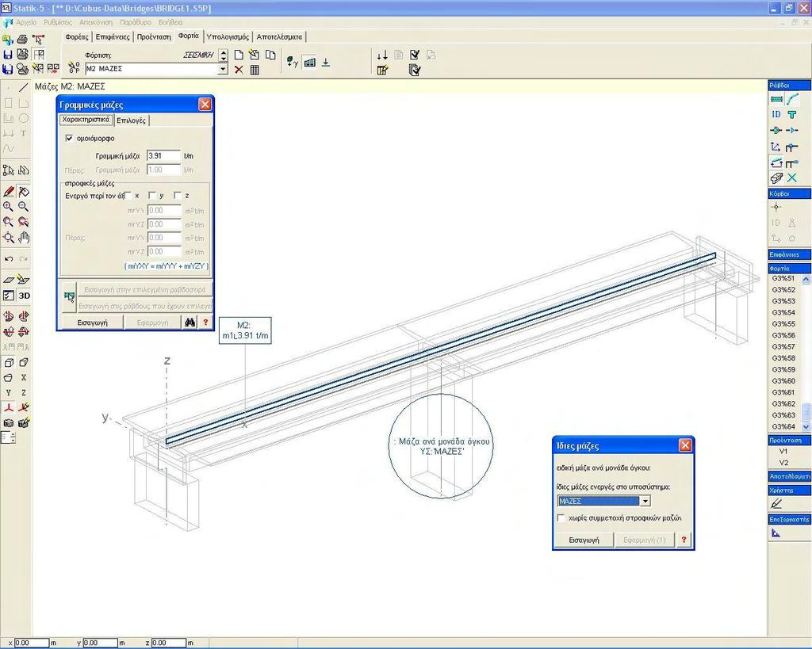812x649 pixels.
Task: Switch to the Υπολογισμός tab
Action: point(228,36)
